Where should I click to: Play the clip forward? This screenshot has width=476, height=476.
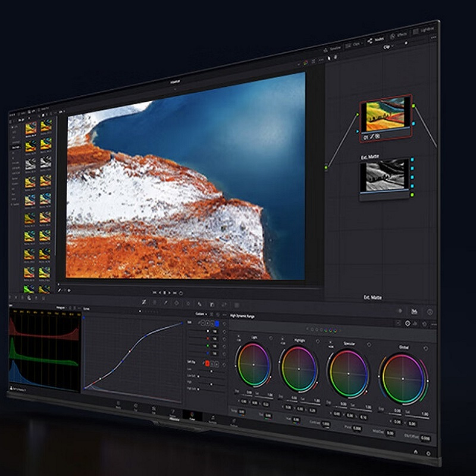170,293
